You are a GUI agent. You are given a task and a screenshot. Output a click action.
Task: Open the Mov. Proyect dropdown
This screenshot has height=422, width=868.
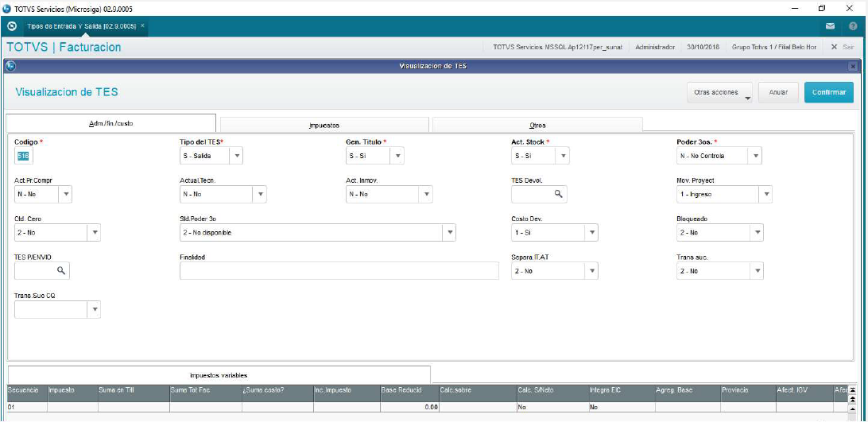coord(766,195)
